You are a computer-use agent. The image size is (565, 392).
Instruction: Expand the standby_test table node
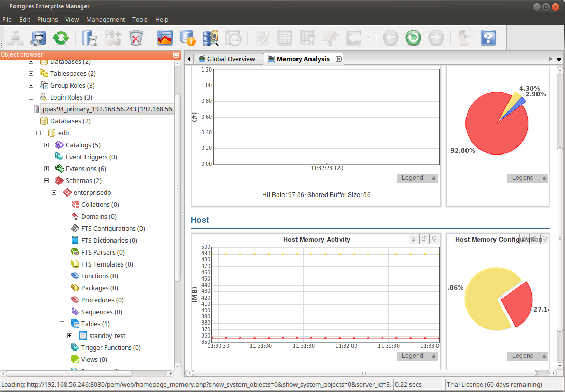70,336
